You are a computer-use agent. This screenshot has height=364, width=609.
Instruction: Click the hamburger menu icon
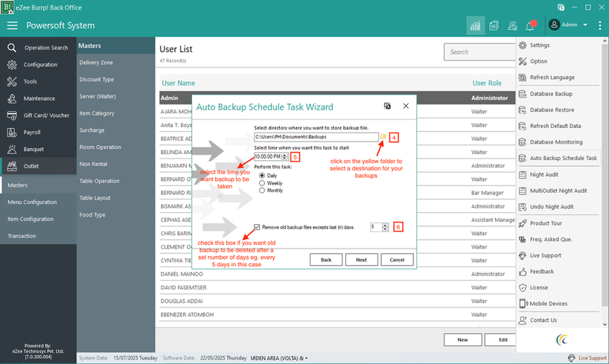[x=12, y=25]
